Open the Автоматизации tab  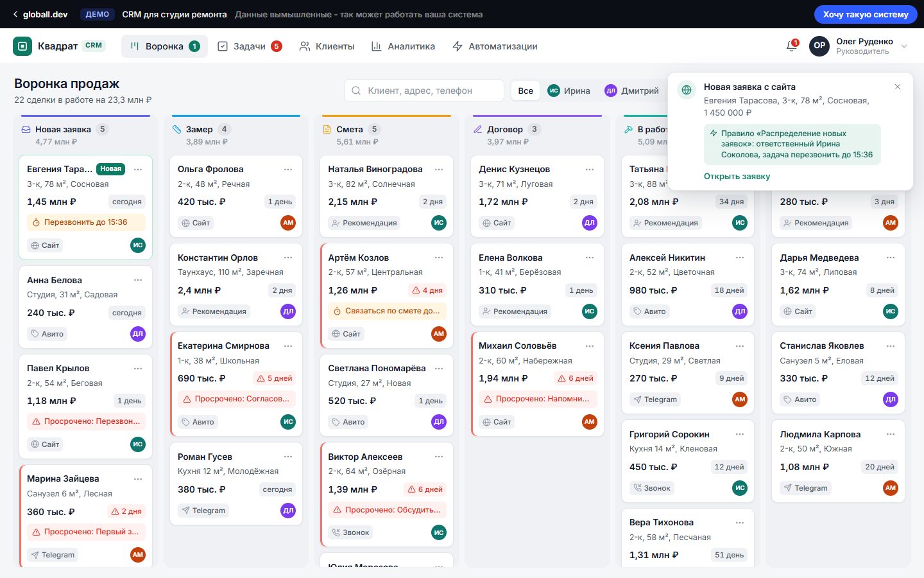click(x=495, y=46)
